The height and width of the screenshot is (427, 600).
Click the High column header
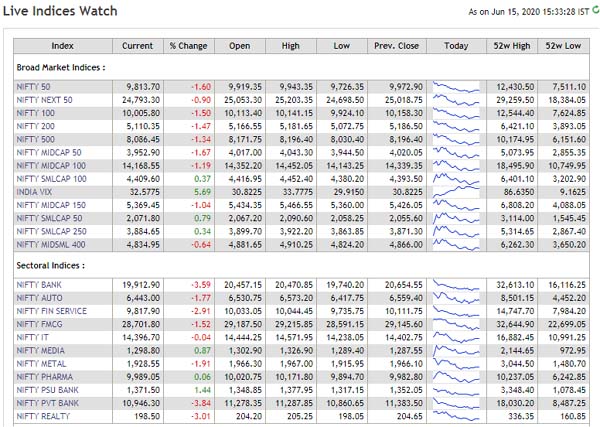291,46
